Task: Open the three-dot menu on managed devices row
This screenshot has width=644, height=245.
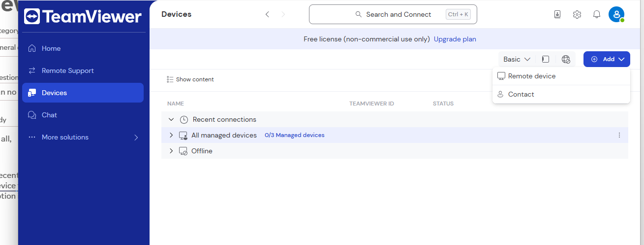Action: click(x=619, y=135)
